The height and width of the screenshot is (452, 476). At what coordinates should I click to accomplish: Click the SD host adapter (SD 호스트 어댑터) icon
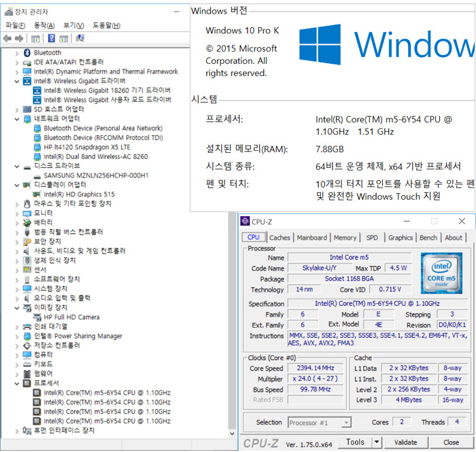point(27,109)
